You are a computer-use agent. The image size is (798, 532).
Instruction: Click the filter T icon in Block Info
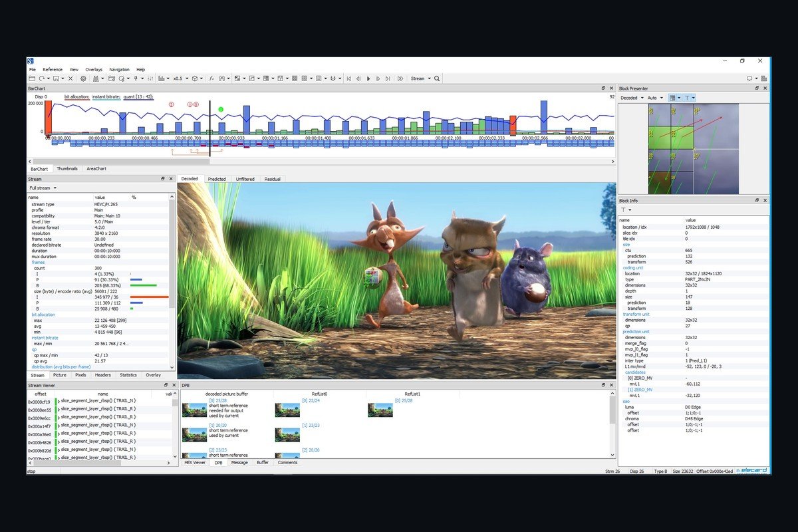[623, 209]
